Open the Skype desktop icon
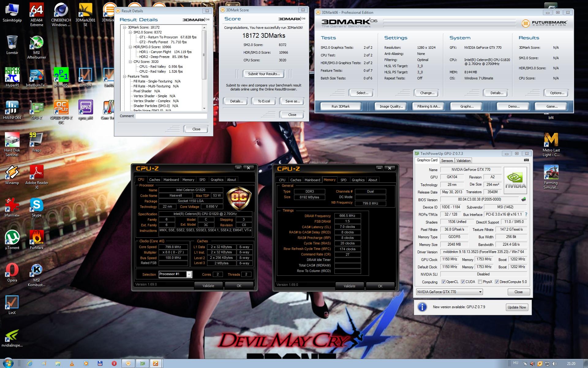This screenshot has width=588, height=368. coord(36,208)
